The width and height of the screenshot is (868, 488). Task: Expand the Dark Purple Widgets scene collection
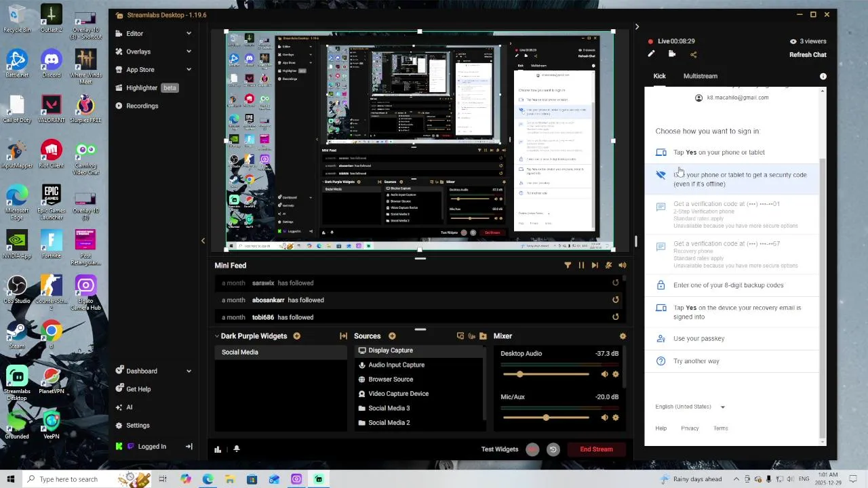coord(217,336)
